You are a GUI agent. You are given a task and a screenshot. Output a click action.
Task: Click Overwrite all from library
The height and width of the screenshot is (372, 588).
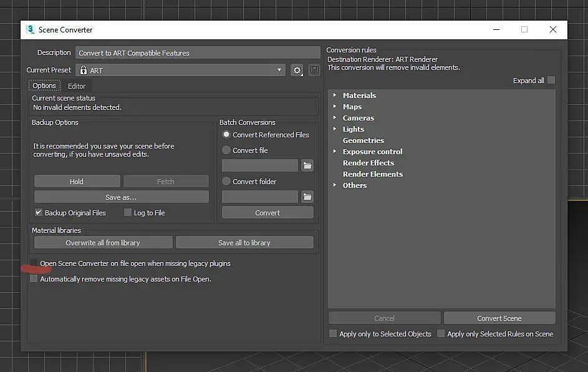pos(103,243)
